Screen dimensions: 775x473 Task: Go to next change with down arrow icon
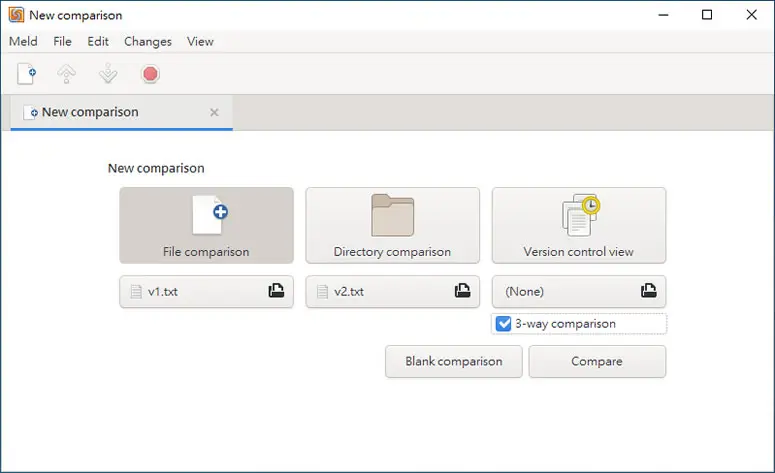[108, 74]
